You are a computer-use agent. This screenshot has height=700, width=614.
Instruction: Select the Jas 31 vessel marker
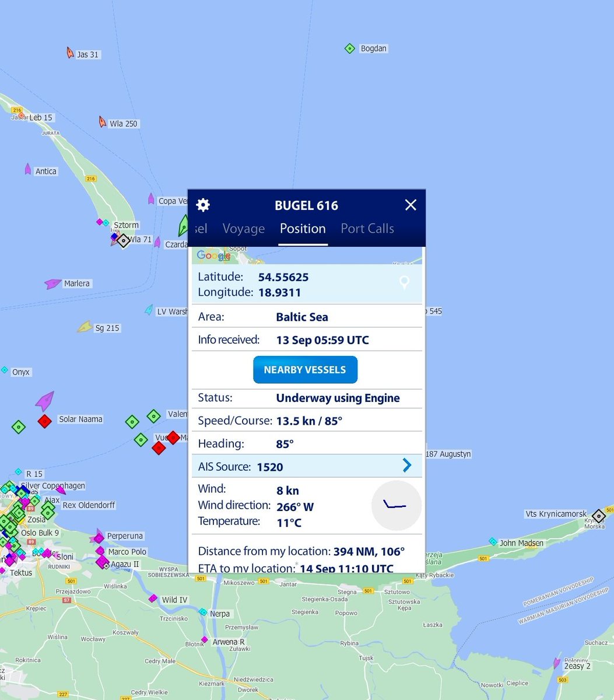tap(70, 53)
